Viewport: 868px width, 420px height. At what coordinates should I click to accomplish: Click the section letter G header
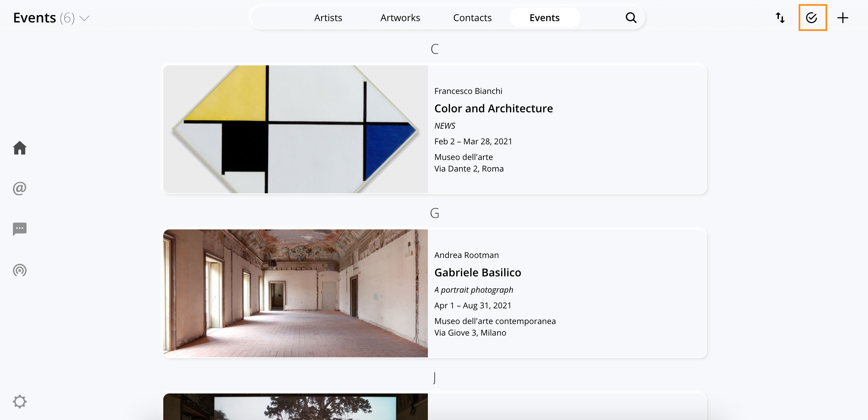coord(434,213)
